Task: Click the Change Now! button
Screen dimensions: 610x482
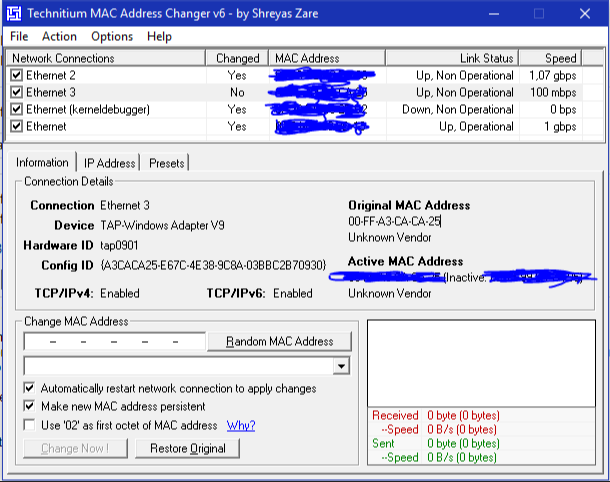Action: pyautogui.click(x=75, y=449)
